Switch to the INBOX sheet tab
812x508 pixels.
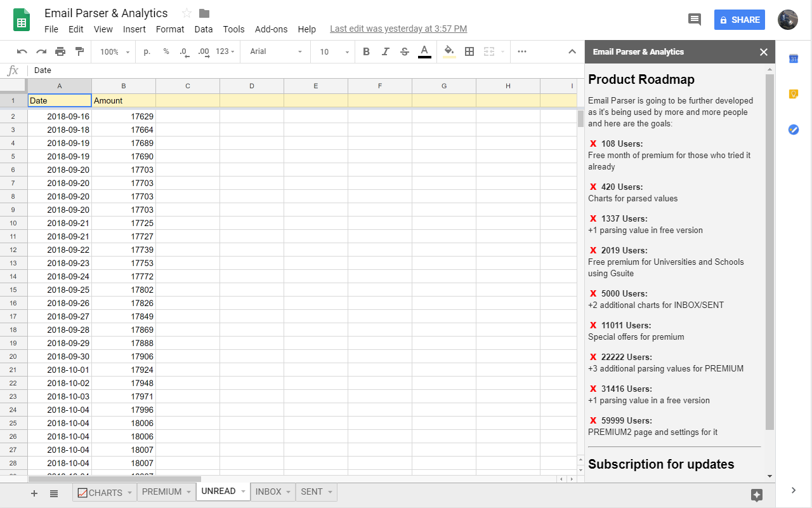coord(268,491)
